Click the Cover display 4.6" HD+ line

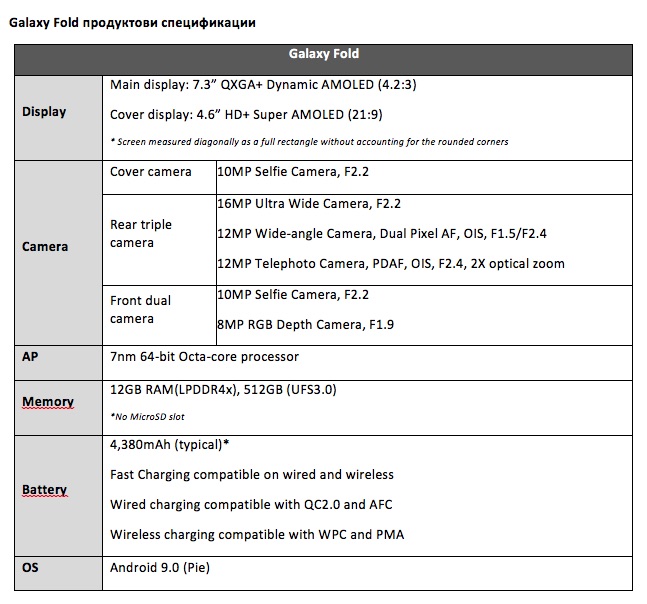pos(246,115)
